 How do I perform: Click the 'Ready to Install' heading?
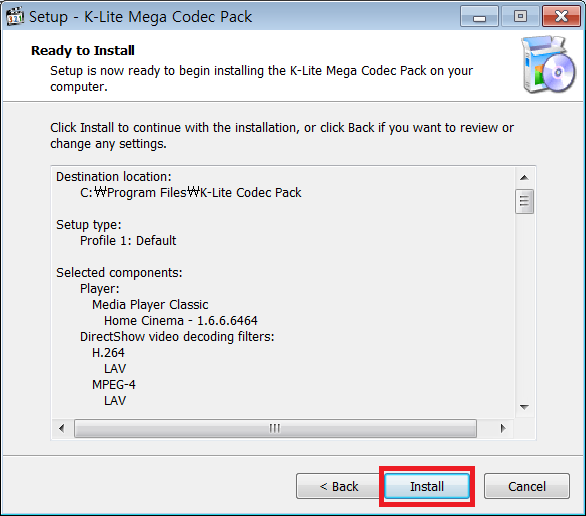point(83,50)
